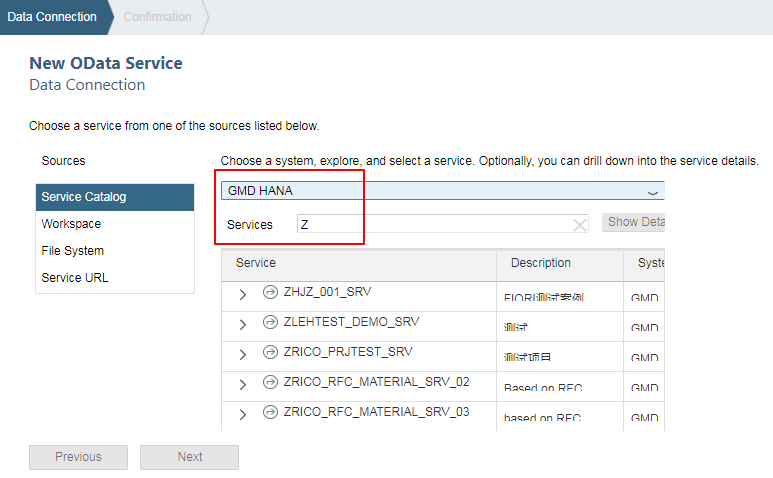Click the service icon beside ZRICO_RFC_MATERIAL_SRV_03
773x478 pixels.
(270, 413)
